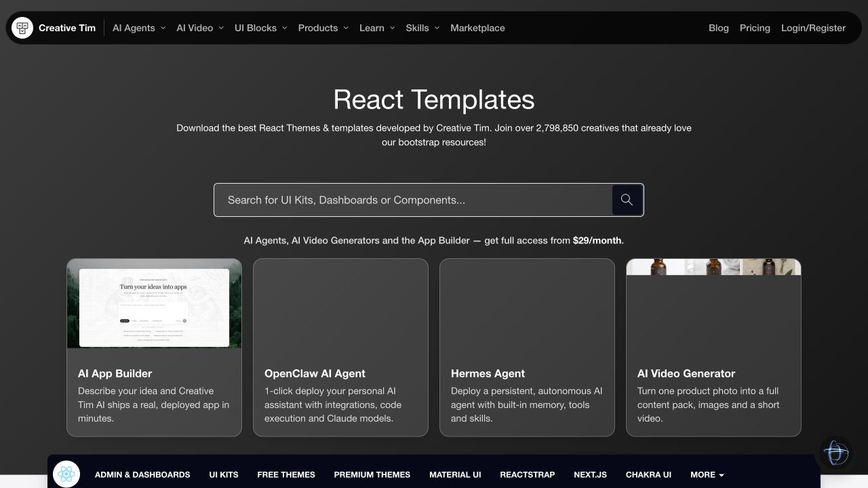The width and height of the screenshot is (868, 488).
Task: Select the Next.js tab
Action: tap(591, 474)
